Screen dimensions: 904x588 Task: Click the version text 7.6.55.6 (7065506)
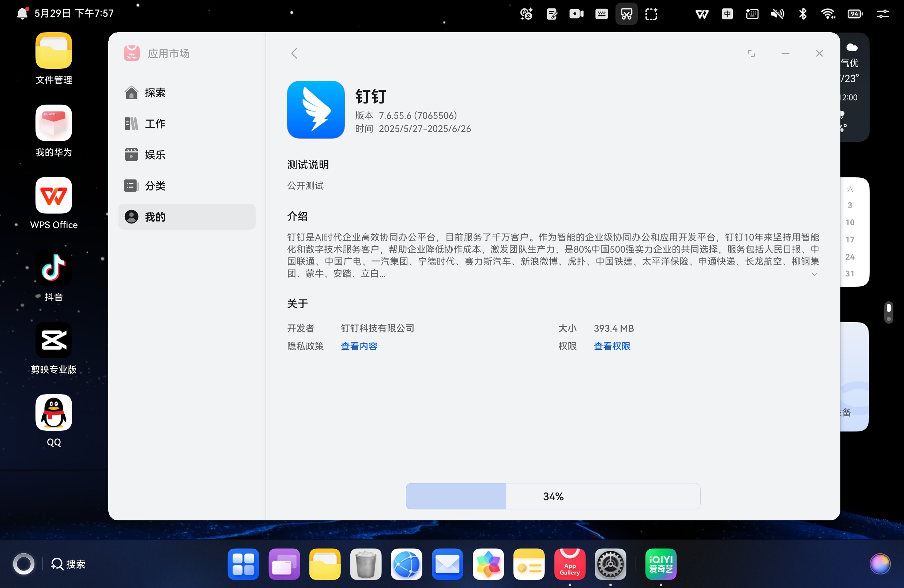[x=418, y=116]
